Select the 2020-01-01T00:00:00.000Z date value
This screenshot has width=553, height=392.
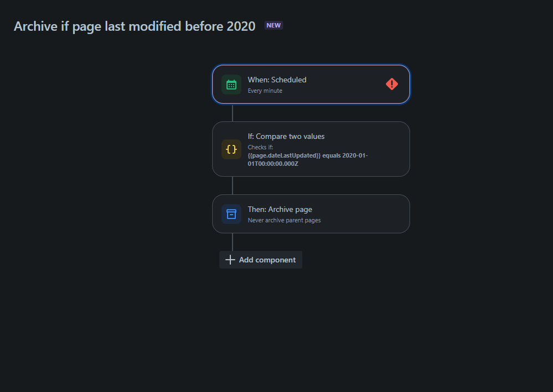[308, 160]
